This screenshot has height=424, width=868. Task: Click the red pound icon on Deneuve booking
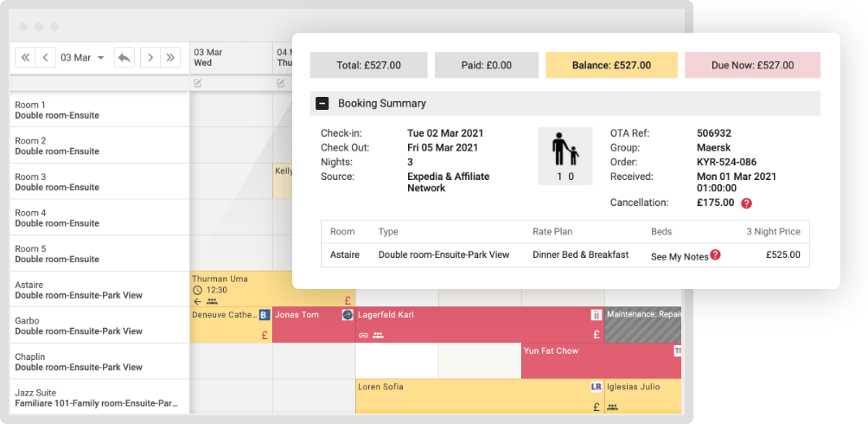click(264, 335)
